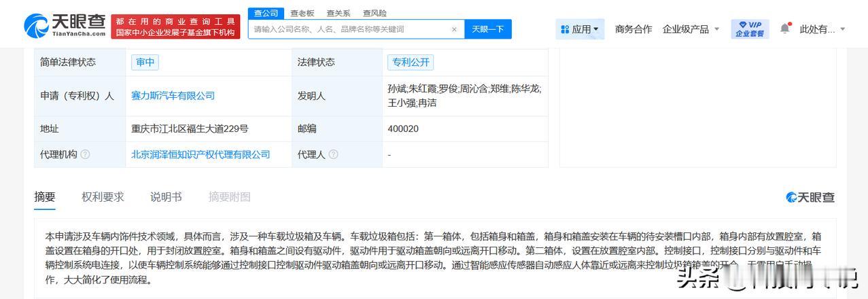
Task: Click the 专利公开 status tag
Action: pyautogui.click(x=411, y=63)
